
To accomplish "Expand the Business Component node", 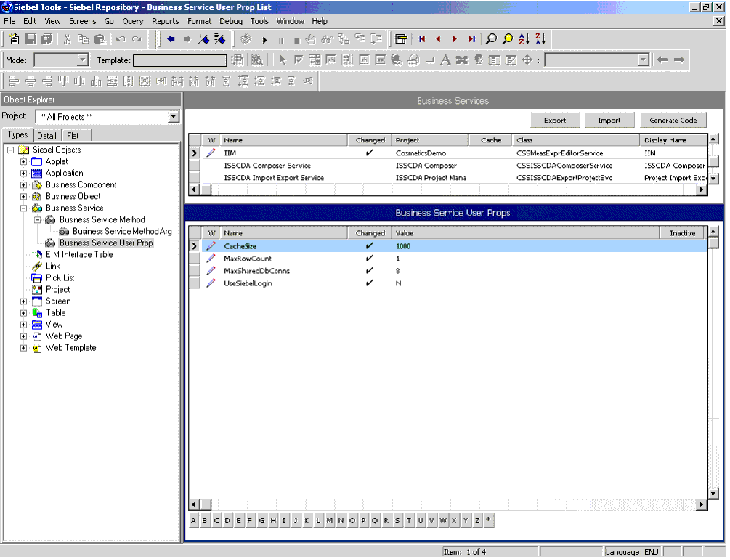I will (x=23, y=185).
